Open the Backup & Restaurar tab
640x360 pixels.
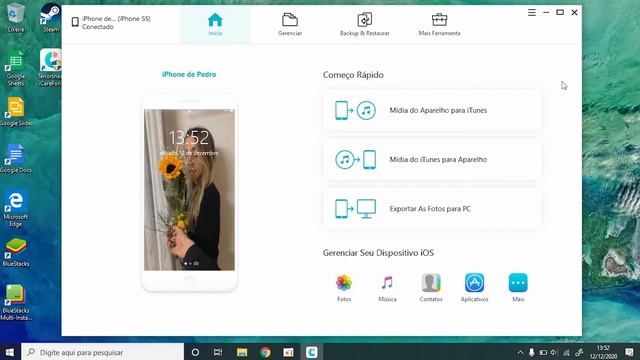364,25
